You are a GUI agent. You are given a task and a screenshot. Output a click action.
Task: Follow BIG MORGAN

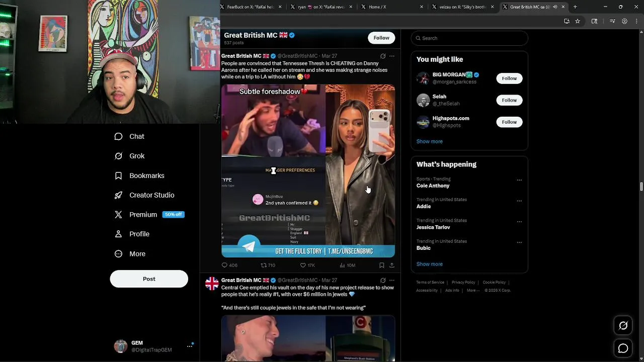[x=509, y=78]
